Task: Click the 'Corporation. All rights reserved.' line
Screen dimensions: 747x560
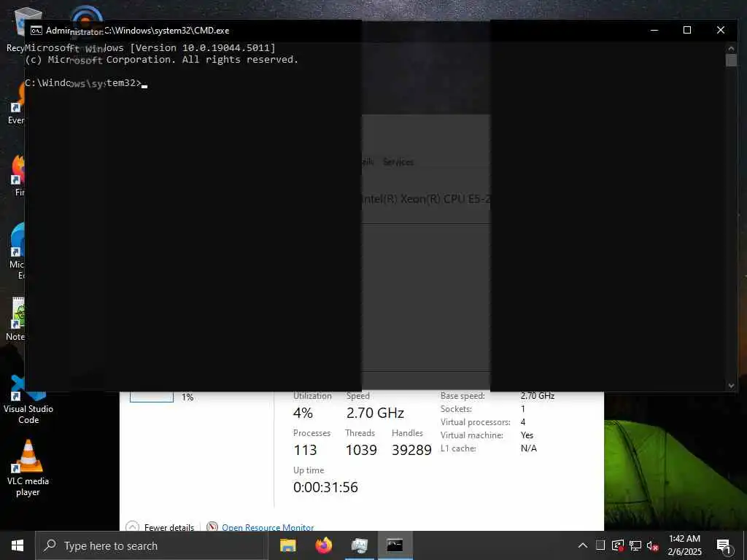Action: click(x=202, y=60)
